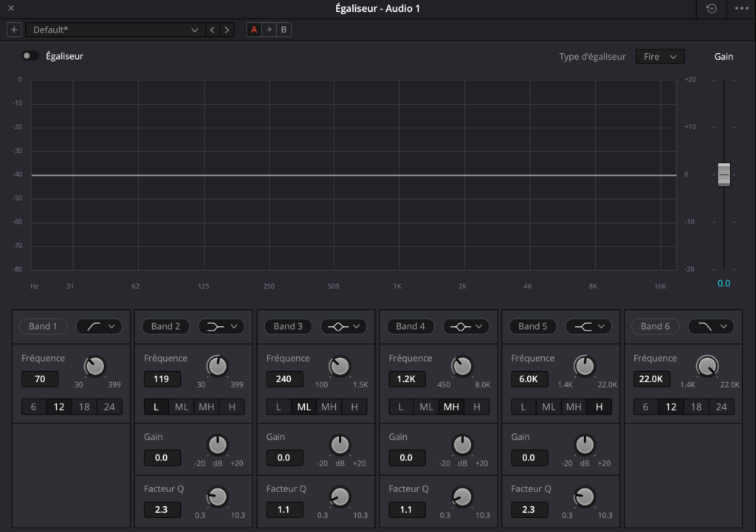This screenshot has width=756, height=532.
Task: Click the Band 5 Fréquence knob
Action: 585,366
